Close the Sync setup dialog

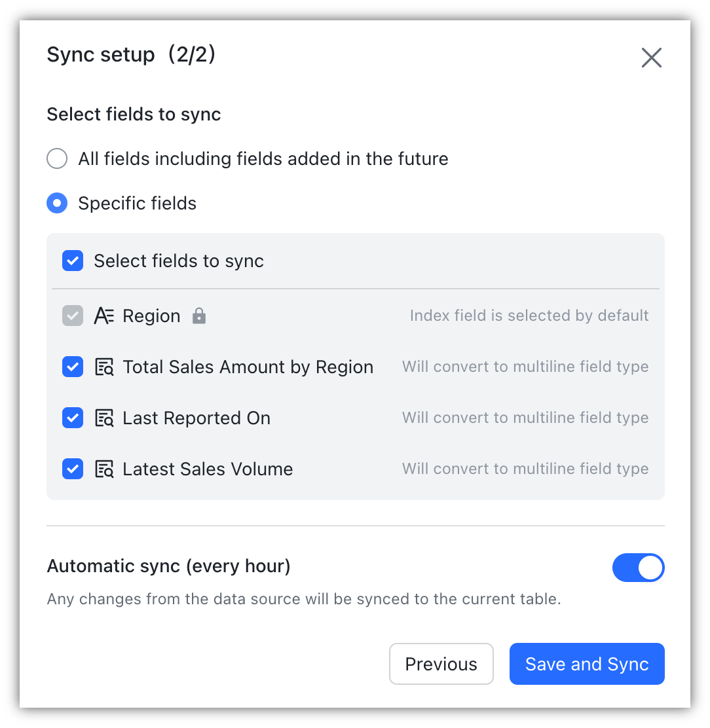pyautogui.click(x=651, y=58)
